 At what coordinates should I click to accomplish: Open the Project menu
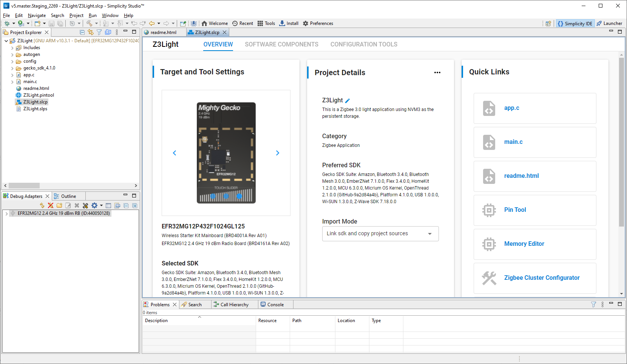click(76, 15)
